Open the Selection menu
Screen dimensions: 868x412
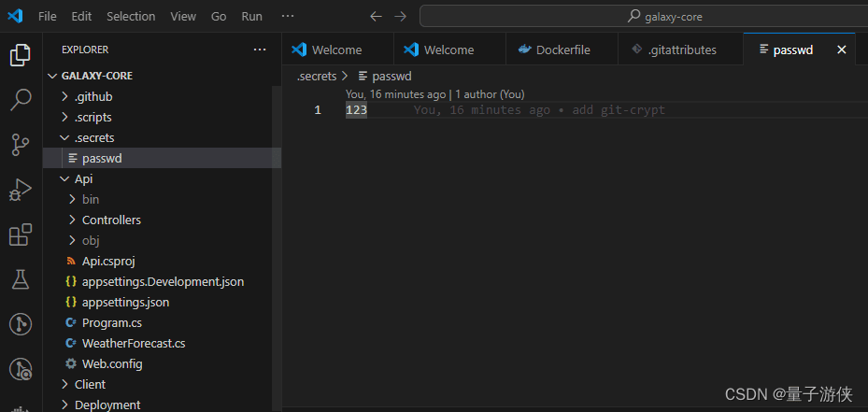click(x=131, y=17)
